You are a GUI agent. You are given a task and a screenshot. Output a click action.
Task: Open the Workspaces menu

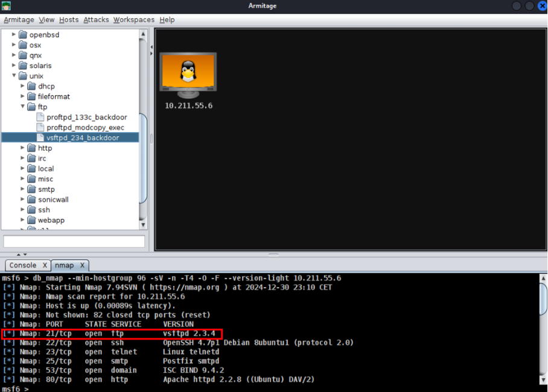[x=134, y=19]
